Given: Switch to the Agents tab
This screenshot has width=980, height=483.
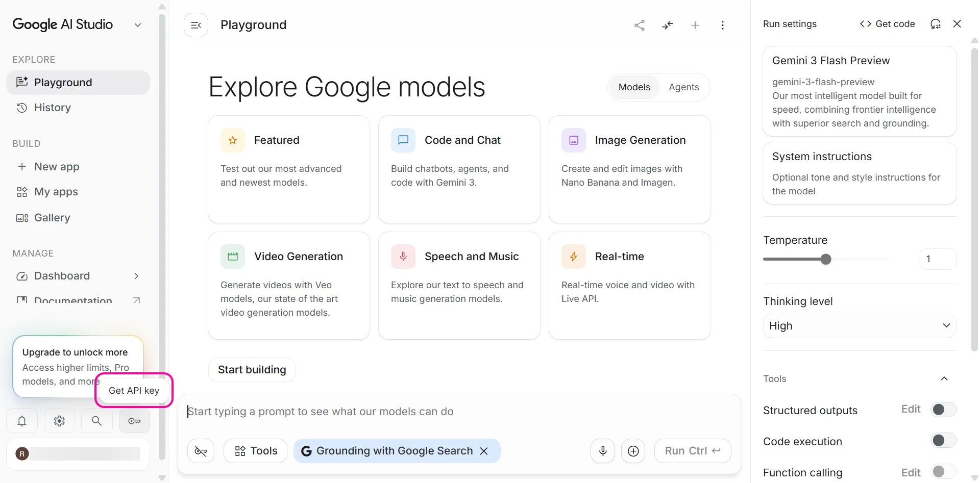Looking at the screenshot, I should click(x=684, y=87).
